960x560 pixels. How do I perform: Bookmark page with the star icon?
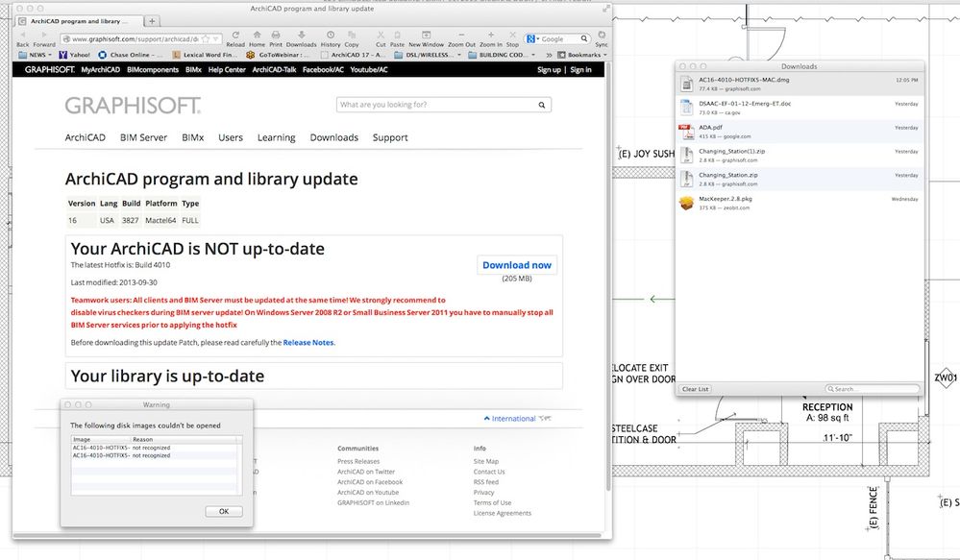[x=206, y=38]
